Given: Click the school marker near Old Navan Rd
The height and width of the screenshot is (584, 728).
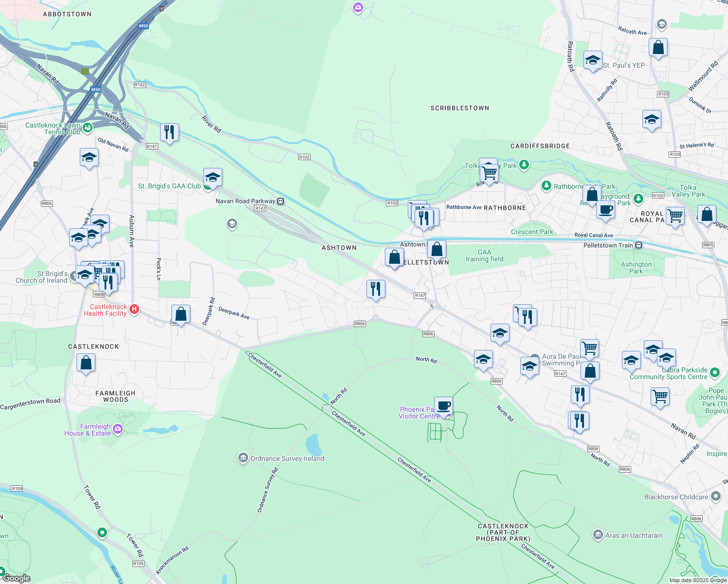Looking at the screenshot, I should coord(89,158).
